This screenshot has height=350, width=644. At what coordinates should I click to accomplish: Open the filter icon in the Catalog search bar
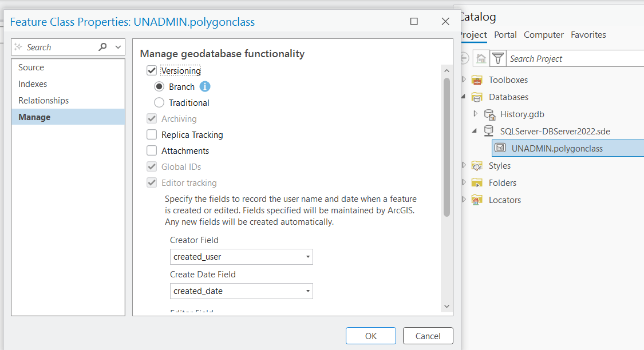click(497, 58)
